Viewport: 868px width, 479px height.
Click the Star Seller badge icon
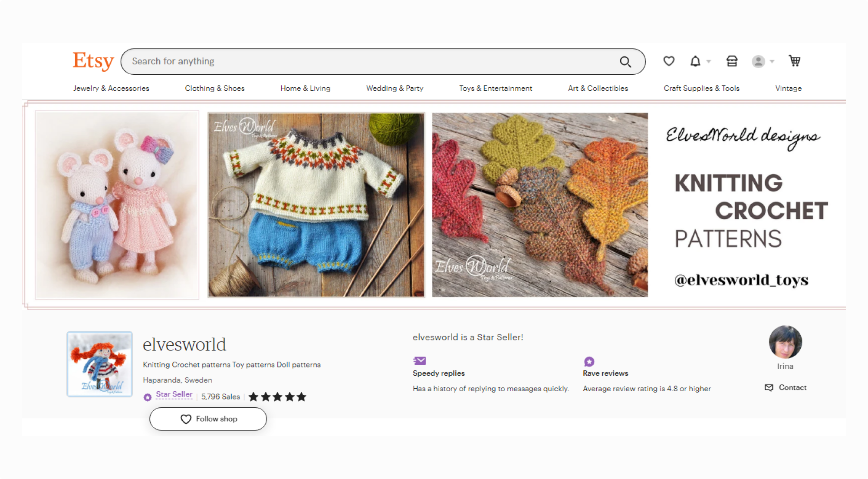tap(148, 397)
